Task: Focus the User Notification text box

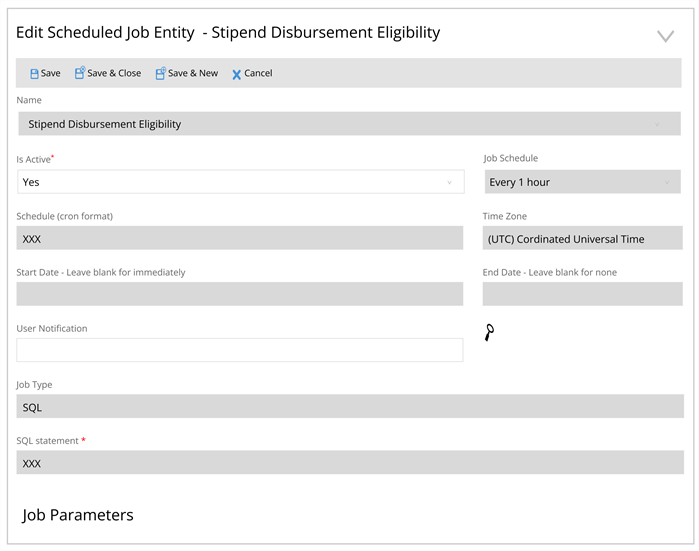Action: point(240,350)
